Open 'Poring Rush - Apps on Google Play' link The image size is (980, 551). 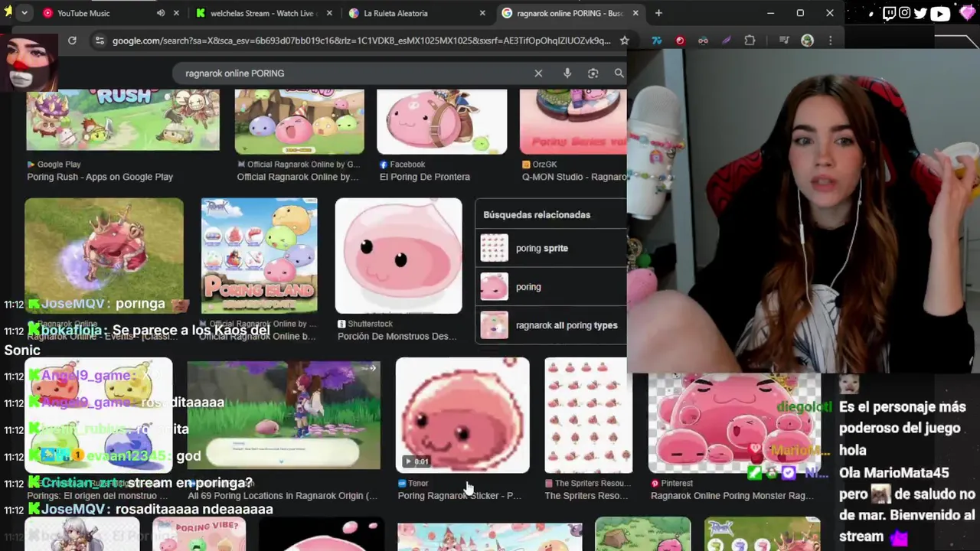[x=100, y=177]
